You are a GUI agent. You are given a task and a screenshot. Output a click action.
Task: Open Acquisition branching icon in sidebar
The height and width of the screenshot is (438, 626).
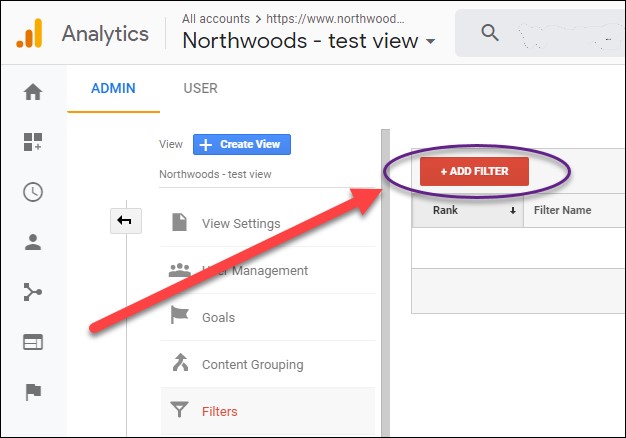pyautogui.click(x=33, y=292)
